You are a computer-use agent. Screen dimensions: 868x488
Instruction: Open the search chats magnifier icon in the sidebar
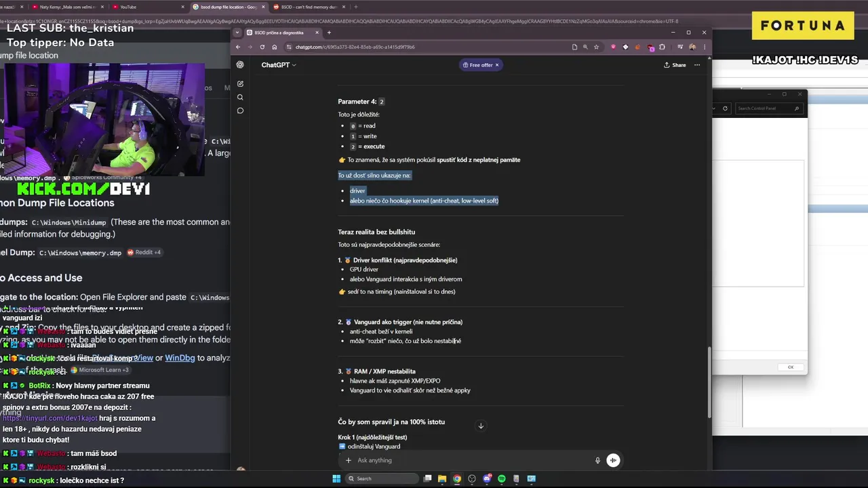coord(240,97)
